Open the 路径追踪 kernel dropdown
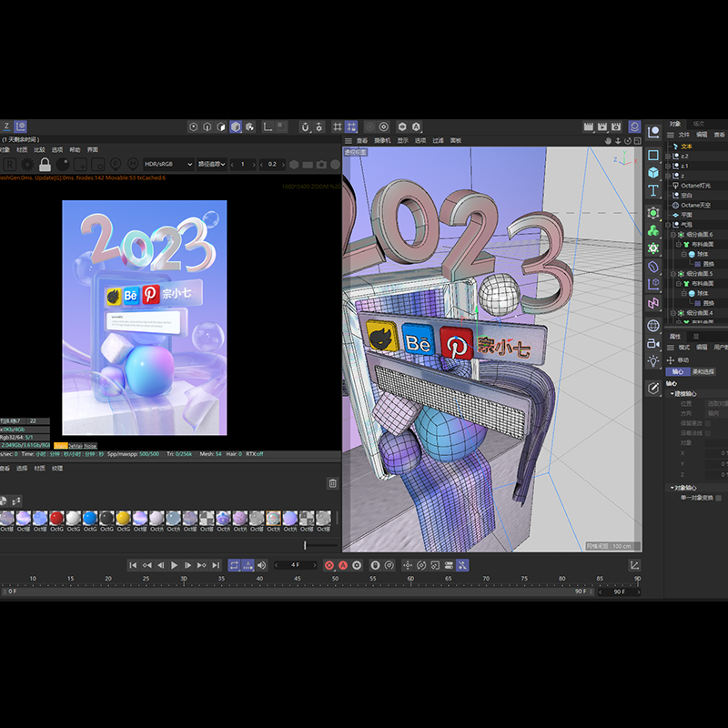This screenshot has width=728, height=728. coord(212,164)
